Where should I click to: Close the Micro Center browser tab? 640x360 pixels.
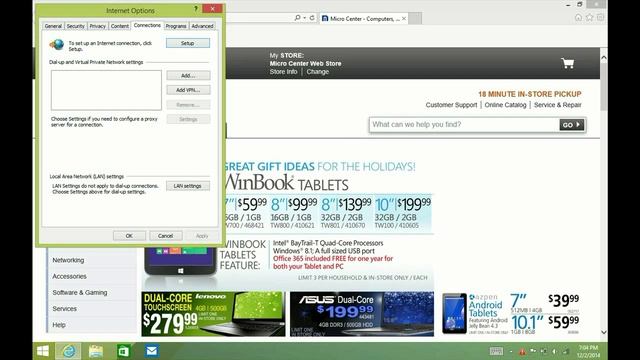click(404, 18)
